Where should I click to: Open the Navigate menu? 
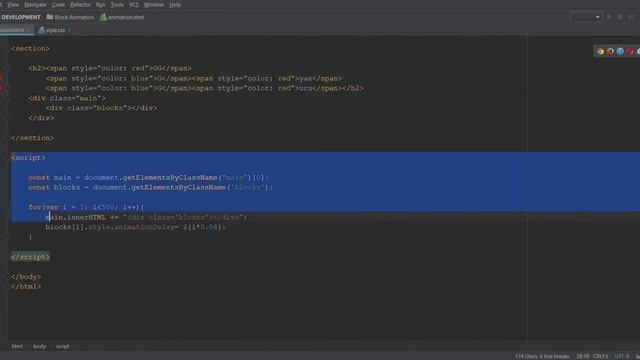pyautogui.click(x=35, y=5)
